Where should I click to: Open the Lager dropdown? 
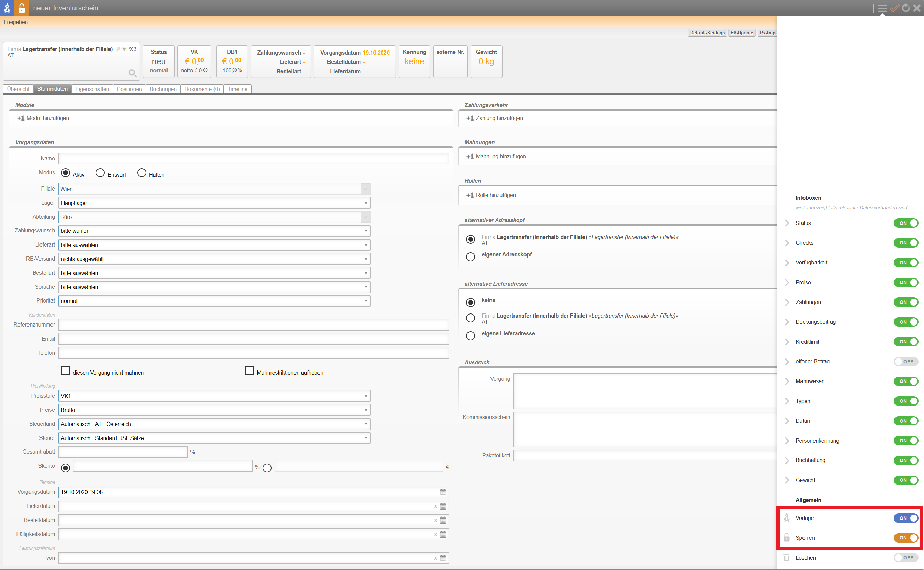click(215, 203)
